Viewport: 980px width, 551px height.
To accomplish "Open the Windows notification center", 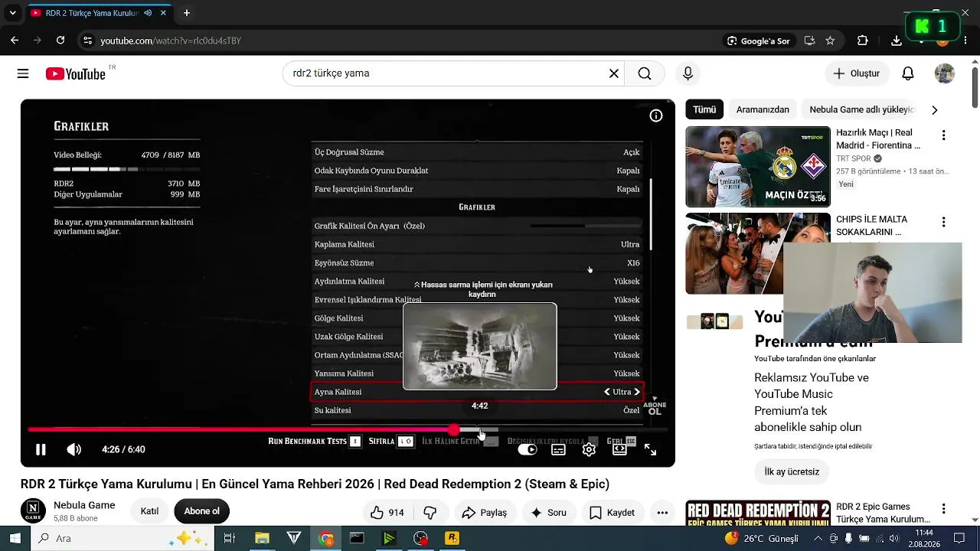I will tap(960, 539).
